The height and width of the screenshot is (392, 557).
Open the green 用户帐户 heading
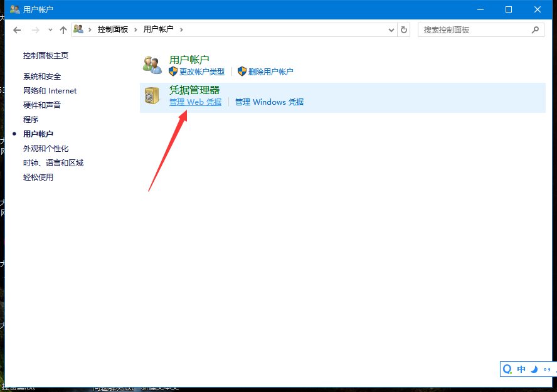click(189, 60)
